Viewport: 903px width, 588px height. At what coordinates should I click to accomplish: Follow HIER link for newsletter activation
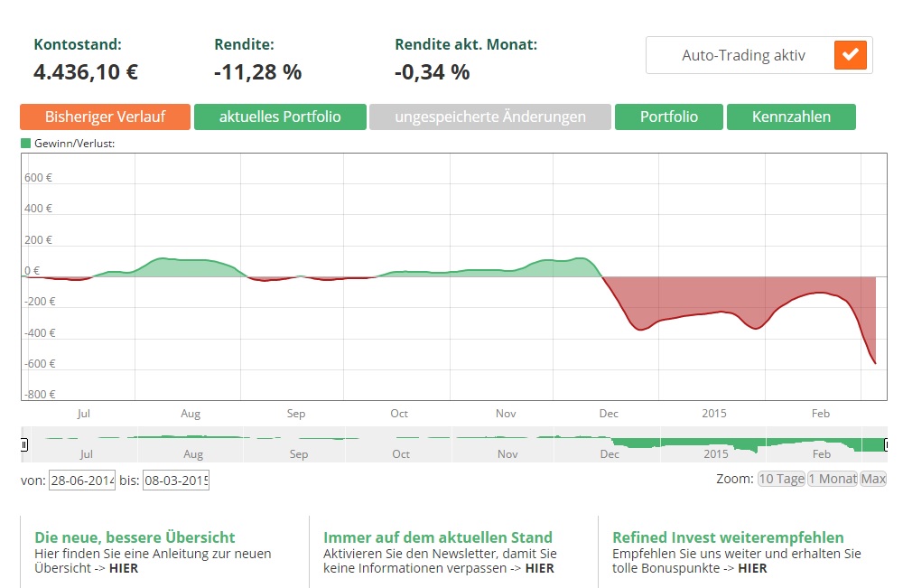(539, 568)
